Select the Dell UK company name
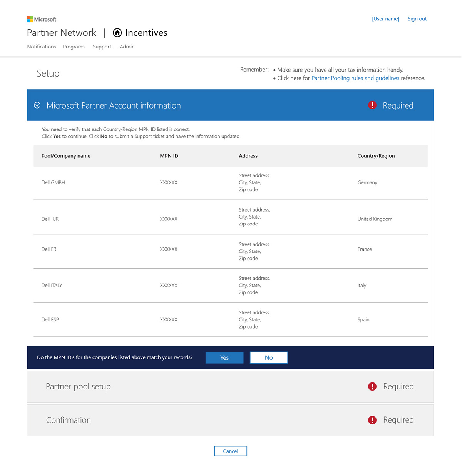This screenshot has height=476, width=462. tap(50, 219)
